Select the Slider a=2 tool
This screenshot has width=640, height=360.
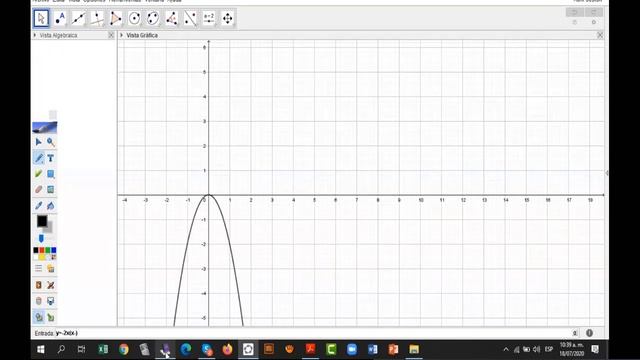pos(209,18)
